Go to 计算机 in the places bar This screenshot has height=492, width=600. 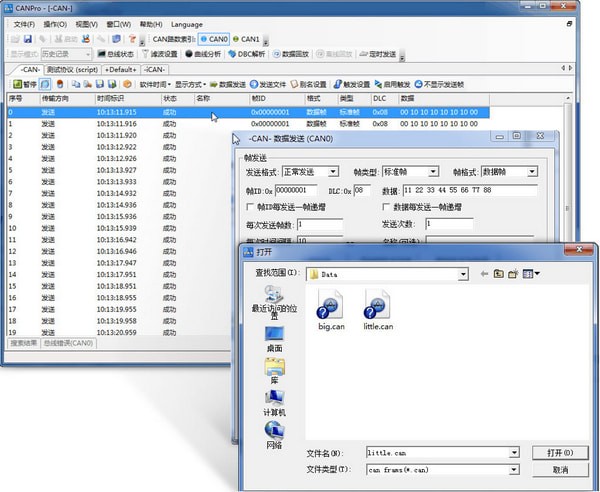coord(274,403)
